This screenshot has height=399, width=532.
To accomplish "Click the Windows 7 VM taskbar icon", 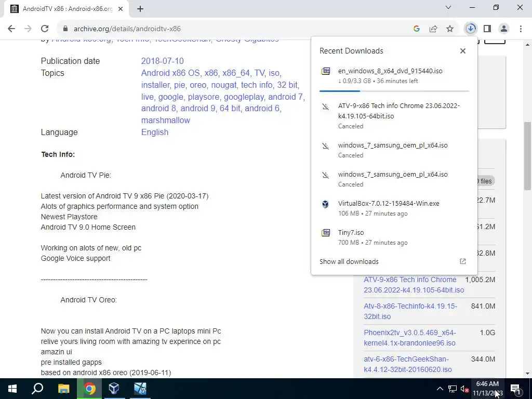I will (x=140, y=389).
